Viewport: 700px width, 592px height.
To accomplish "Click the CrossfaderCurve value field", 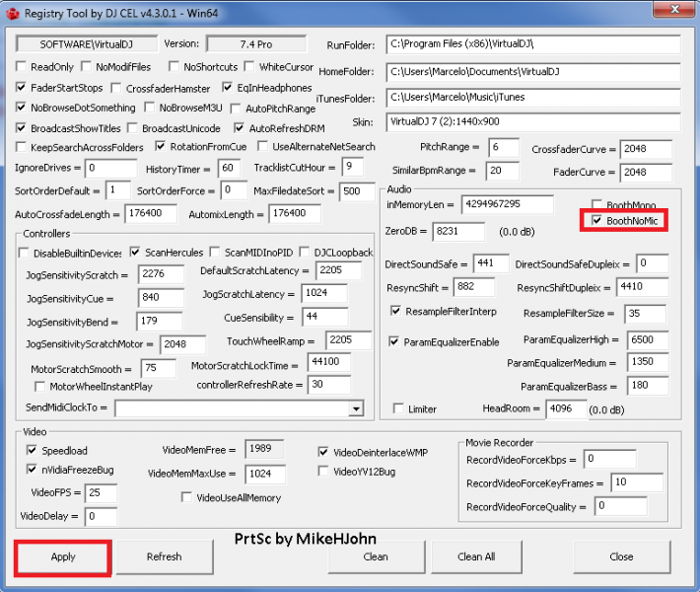I will 646,149.
